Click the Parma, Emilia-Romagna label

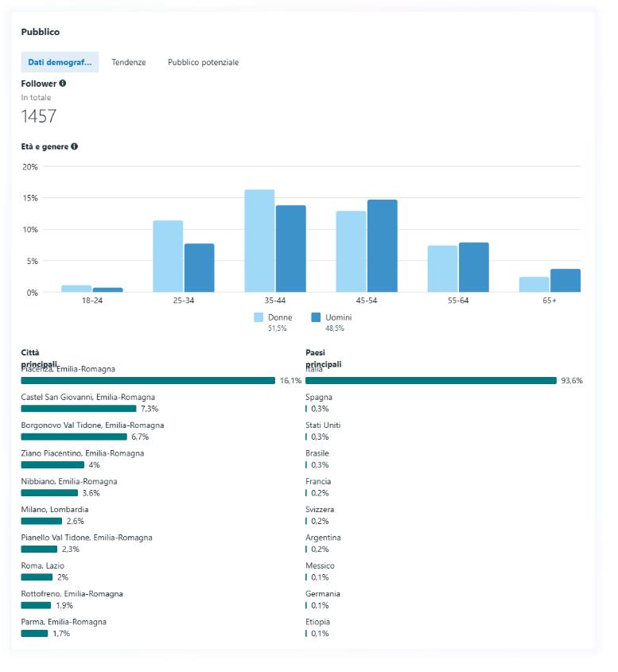64,622
